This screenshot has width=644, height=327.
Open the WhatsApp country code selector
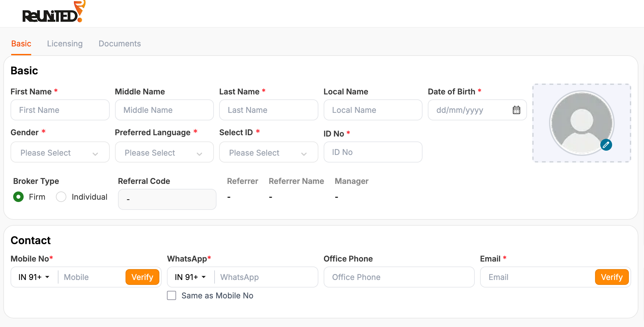tap(190, 277)
